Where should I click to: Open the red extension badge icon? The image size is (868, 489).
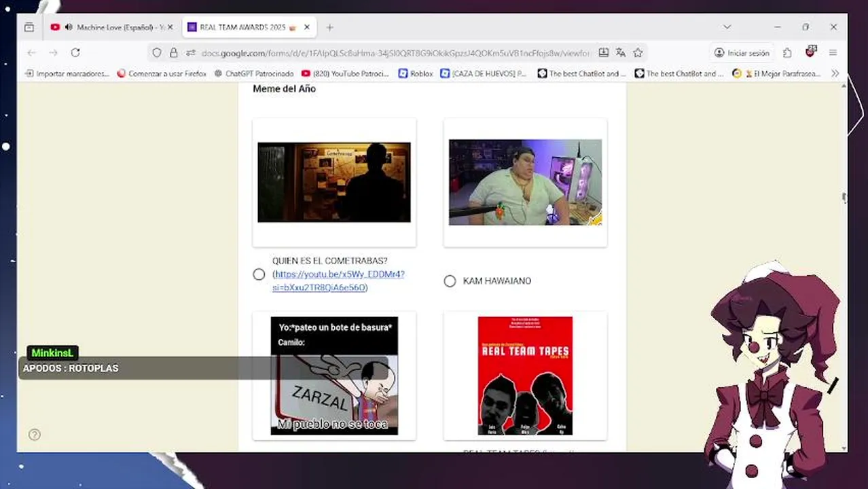click(x=810, y=52)
